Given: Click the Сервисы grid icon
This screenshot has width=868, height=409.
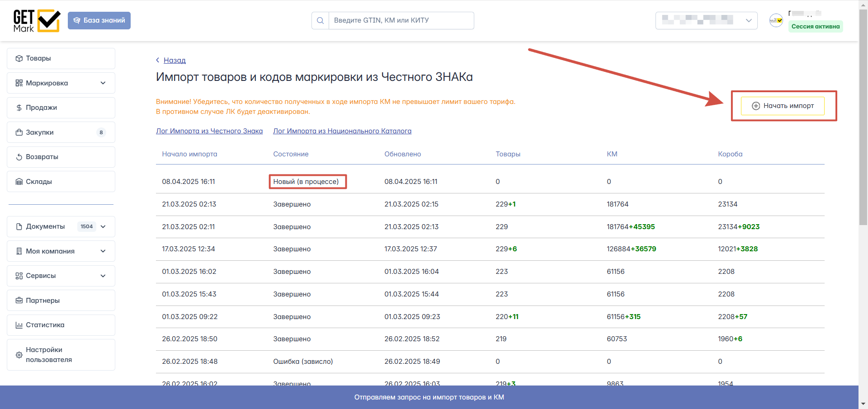Looking at the screenshot, I should pos(19,276).
